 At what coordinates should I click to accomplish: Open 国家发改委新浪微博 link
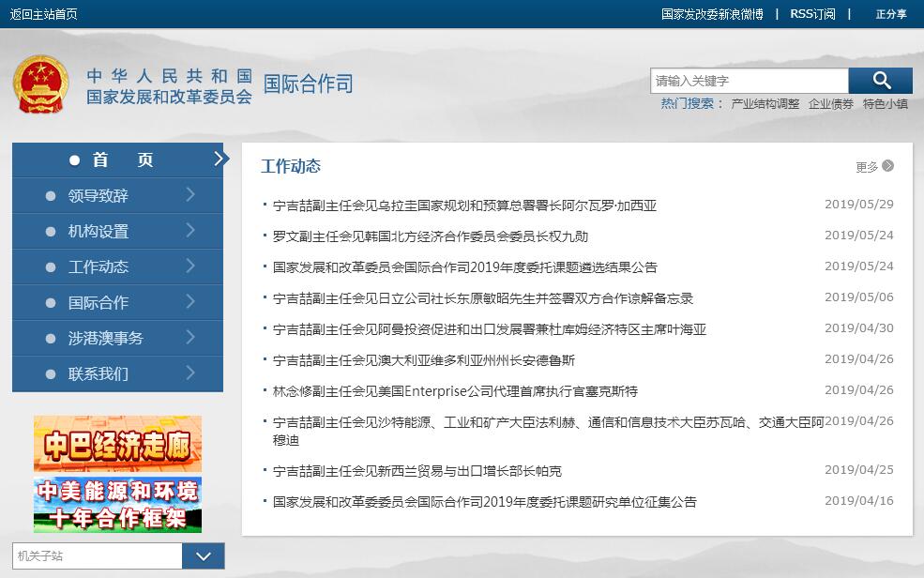tap(712, 14)
